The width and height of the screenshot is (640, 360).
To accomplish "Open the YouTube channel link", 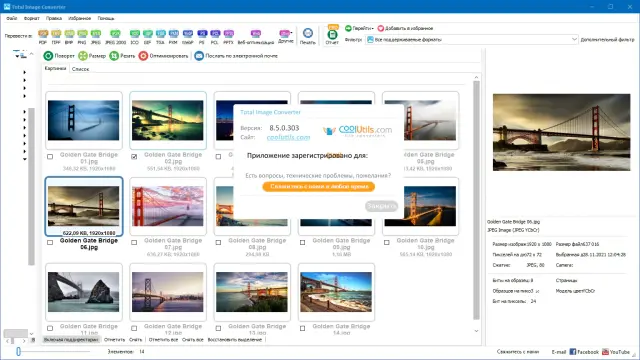I will click(x=616, y=352).
